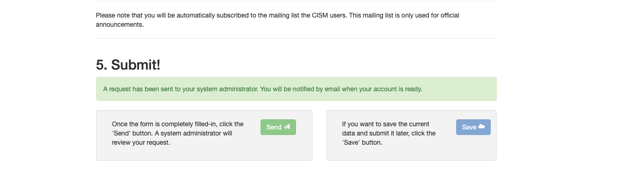Click the 'If you want to save the current' text
The height and width of the screenshot is (182, 644).
coord(386,124)
